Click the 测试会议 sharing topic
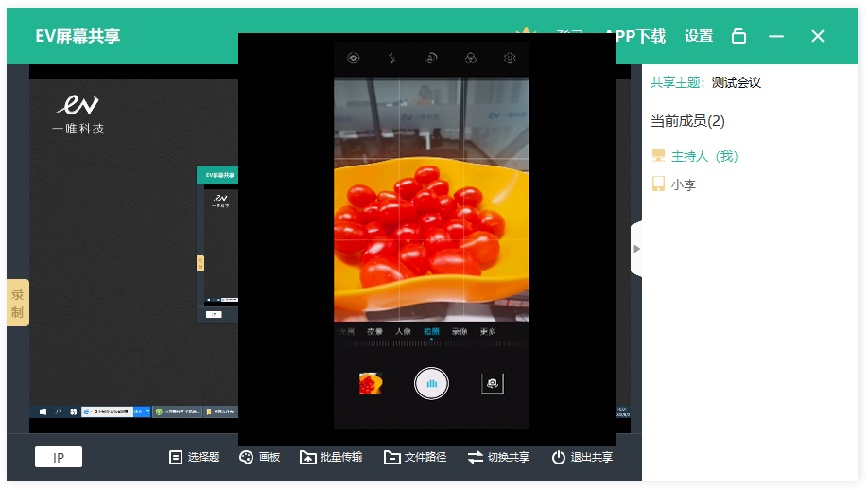Viewport: 868px width, 490px height. point(737,83)
